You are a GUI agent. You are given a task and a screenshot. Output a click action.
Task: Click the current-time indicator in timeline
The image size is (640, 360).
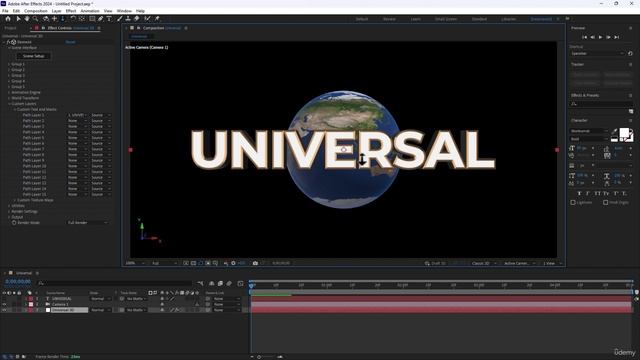pyautogui.click(x=251, y=285)
